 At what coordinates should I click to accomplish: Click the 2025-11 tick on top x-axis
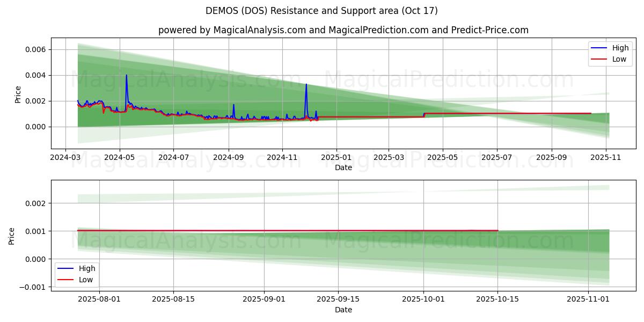[x=606, y=158]
